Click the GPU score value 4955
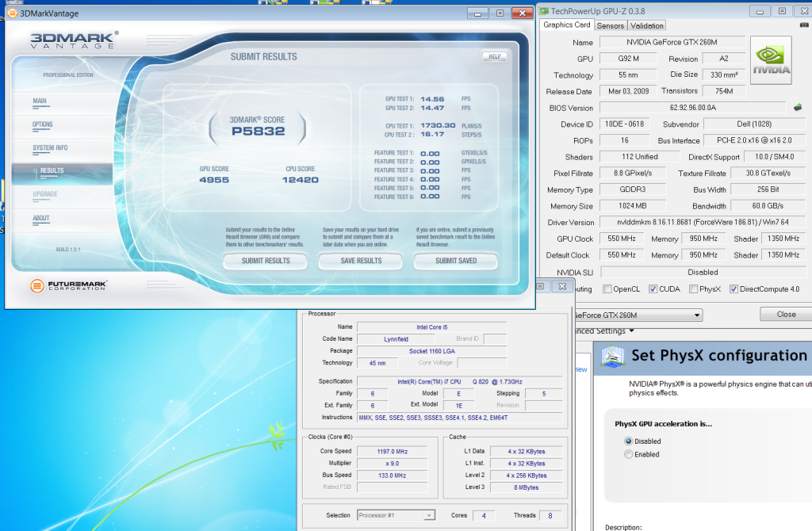The height and width of the screenshot is (531, 812). pos(214,180)
